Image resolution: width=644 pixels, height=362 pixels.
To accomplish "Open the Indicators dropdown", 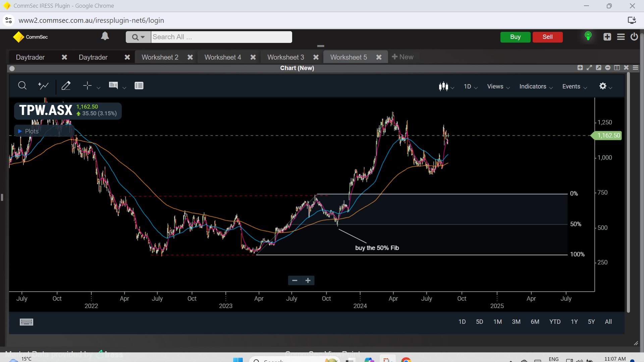I will pos(536,86).
